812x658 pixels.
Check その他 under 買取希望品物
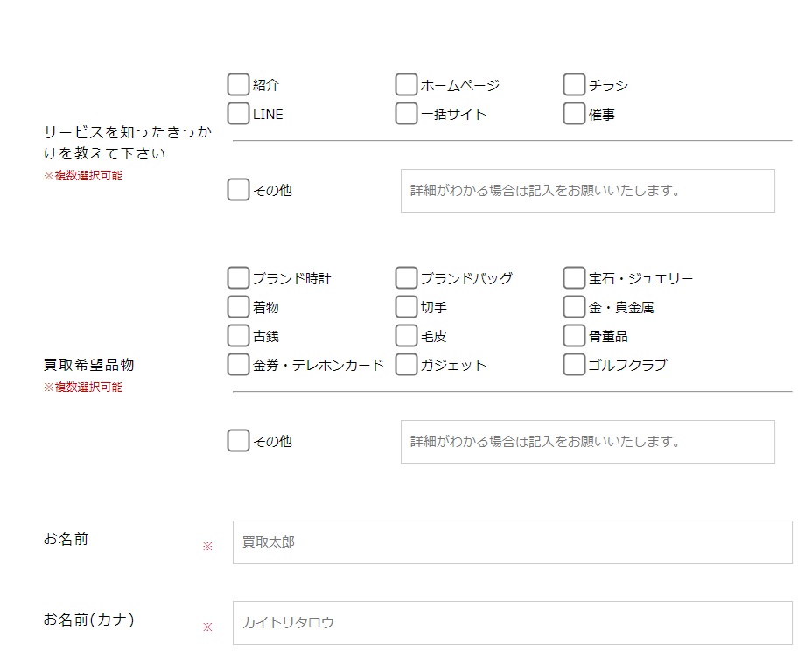click(x=238, y=441)
